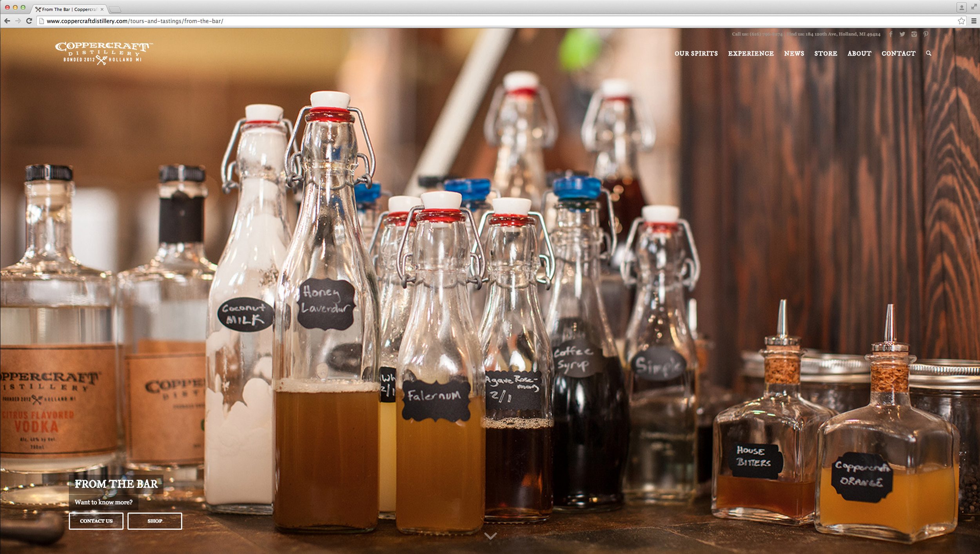The width and height of the screenshot is (980, 554).
Task: Click the Contact Us button
Action: click(x=96, y=521)
